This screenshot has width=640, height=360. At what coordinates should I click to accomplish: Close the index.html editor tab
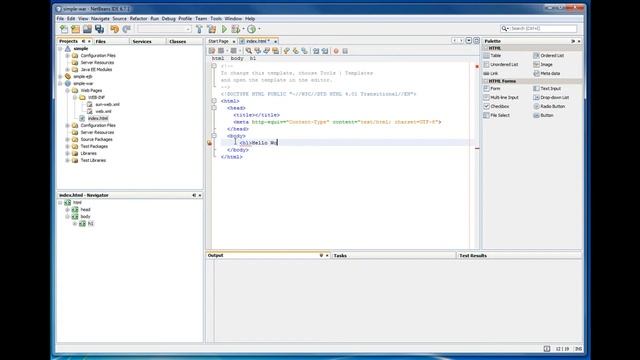(276, 42)
